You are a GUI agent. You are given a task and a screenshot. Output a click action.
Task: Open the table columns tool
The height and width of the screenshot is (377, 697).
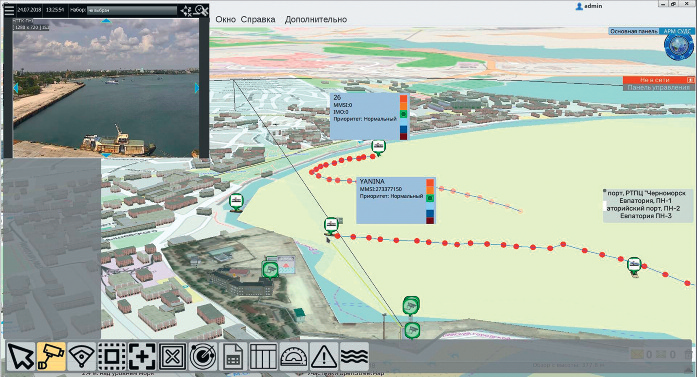pos(263,356)
